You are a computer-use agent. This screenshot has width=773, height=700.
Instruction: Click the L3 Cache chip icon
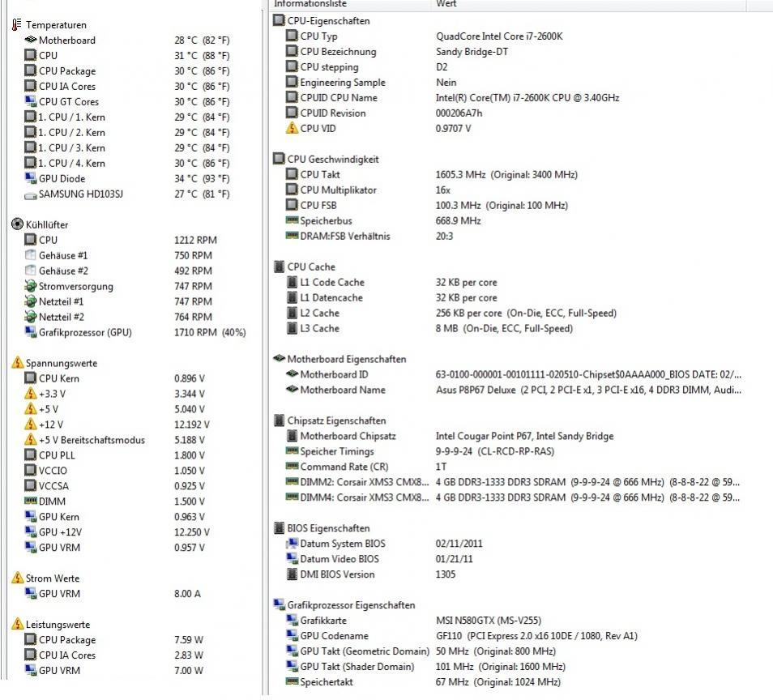(x=292, y=328)
